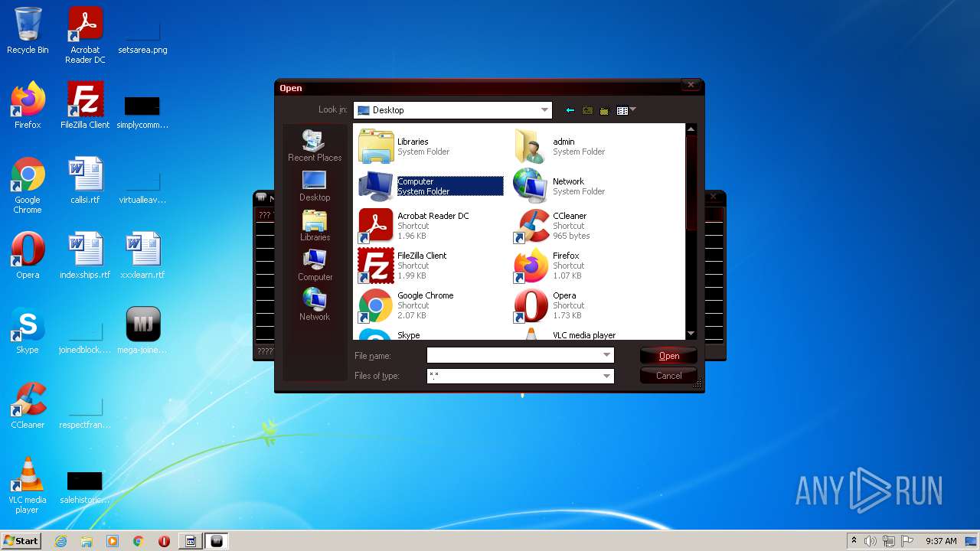Select Google Chrome shortcut in file list
Screen dimensions: 980x551
coord(431,305)
